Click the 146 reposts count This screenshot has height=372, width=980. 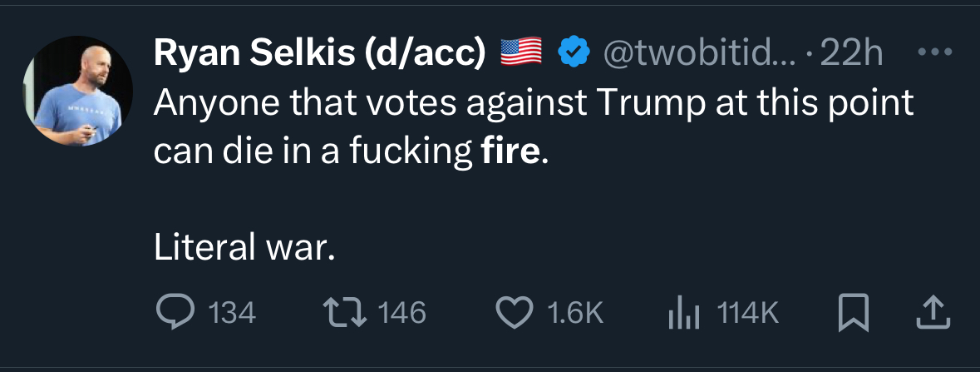(x=402, y=313)
